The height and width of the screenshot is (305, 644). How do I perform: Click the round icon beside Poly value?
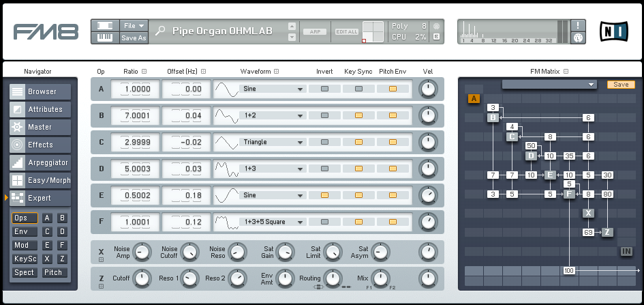436,26
